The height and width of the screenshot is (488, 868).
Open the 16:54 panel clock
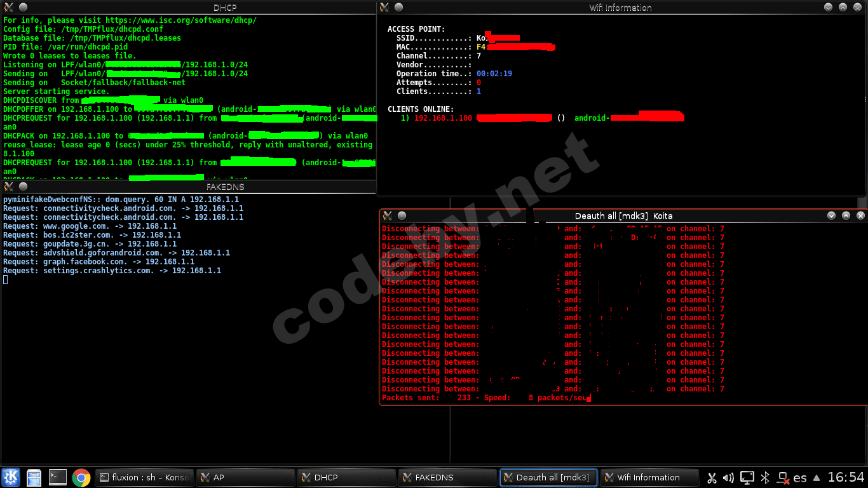click(846, 477)
